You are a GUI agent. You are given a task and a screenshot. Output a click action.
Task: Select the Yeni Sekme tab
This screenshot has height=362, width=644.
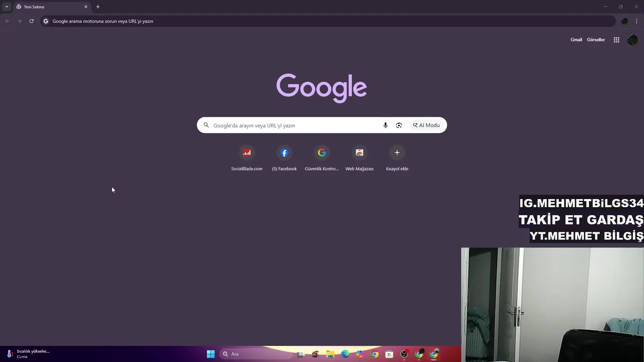(52, 7)
